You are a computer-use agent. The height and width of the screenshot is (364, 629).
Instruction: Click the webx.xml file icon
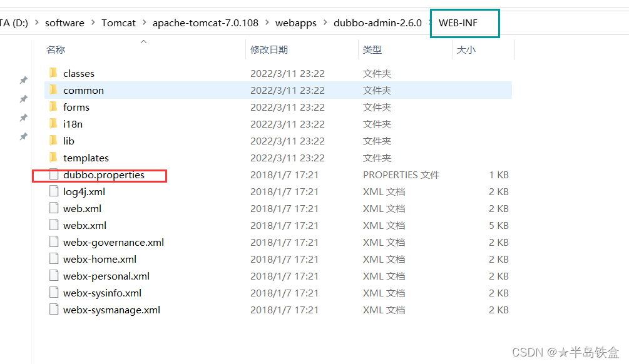tap(54, 225)
